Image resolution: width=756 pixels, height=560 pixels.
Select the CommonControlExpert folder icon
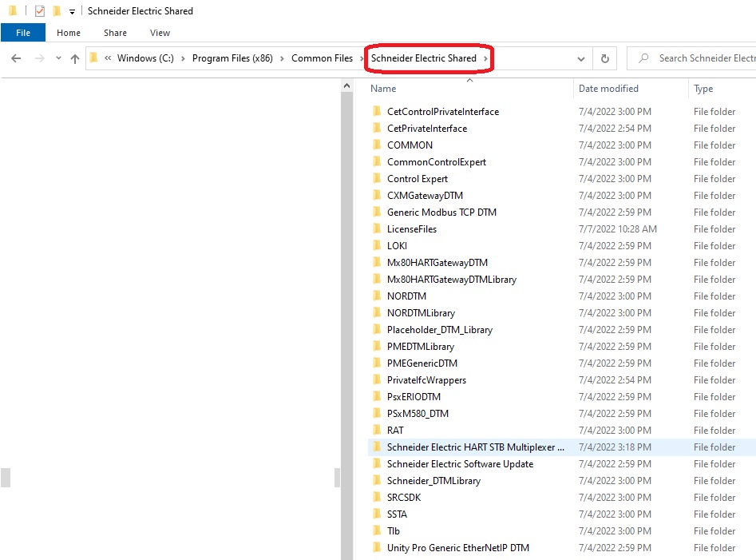coord(377,162)
